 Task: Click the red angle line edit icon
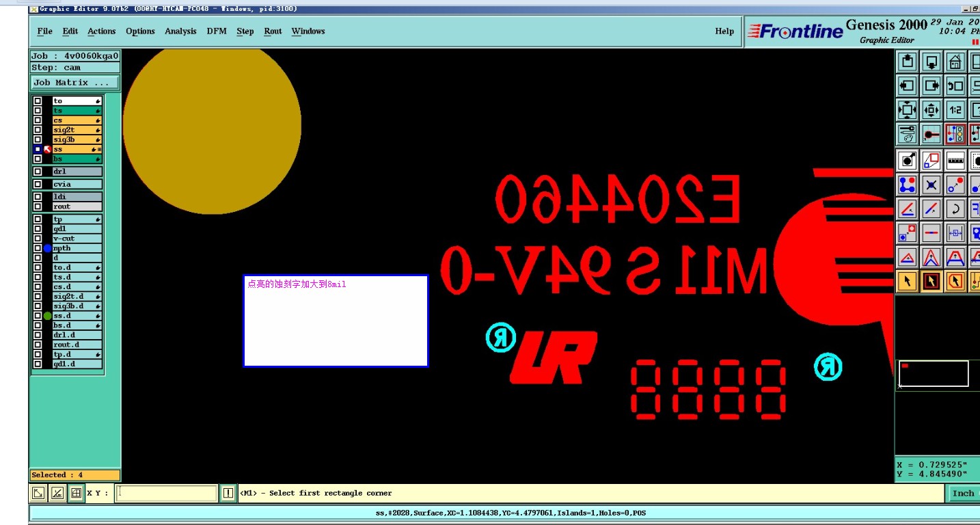point(907,208)
